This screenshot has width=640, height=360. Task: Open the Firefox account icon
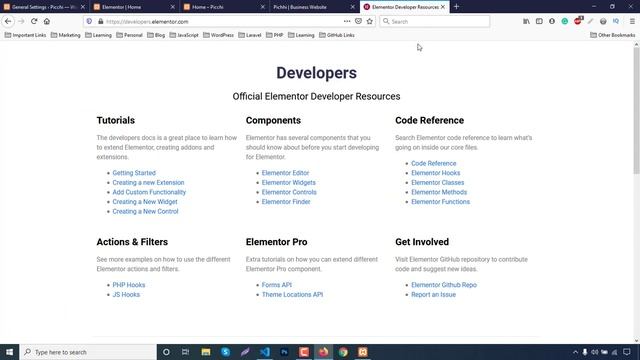click(552, 21)
